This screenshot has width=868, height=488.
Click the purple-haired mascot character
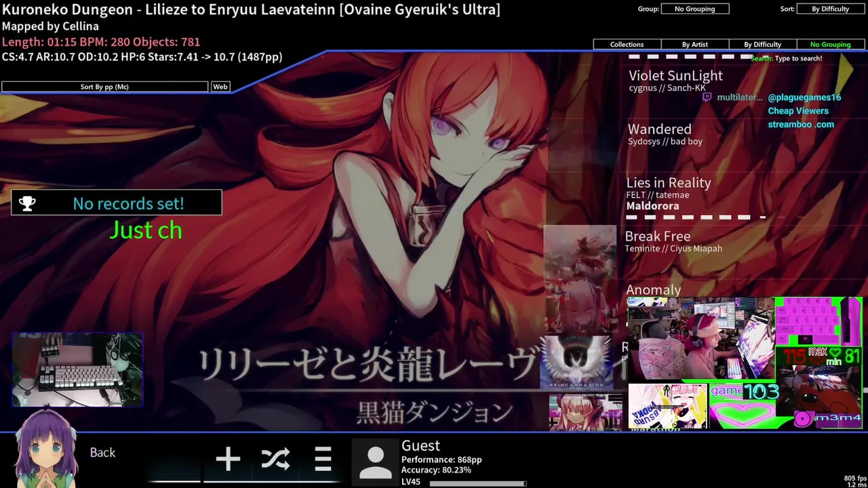click(x=45, y=449)
